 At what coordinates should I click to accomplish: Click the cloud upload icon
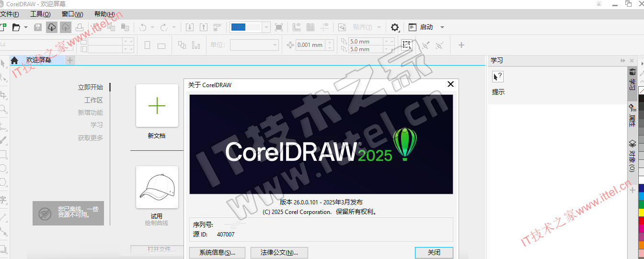pos(66,27)
